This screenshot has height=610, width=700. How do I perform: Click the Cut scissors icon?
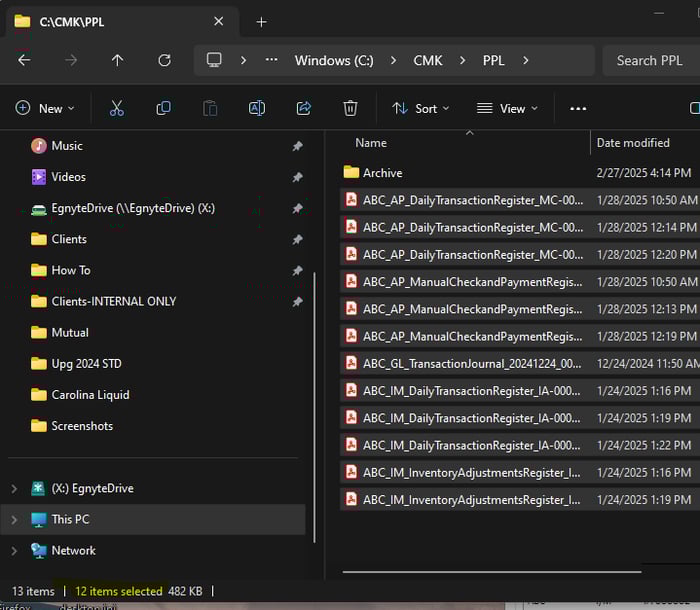(x=116, y=108)
